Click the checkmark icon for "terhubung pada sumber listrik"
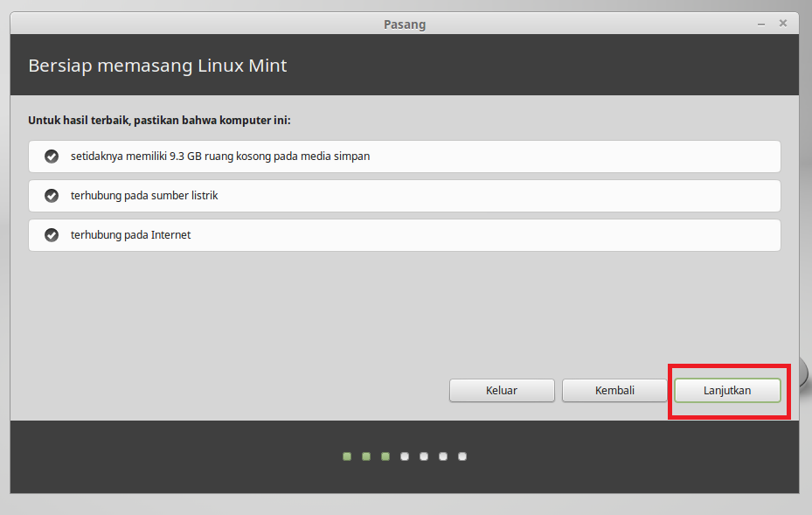This screenshot has width=812, height=515. click(52, 195)
